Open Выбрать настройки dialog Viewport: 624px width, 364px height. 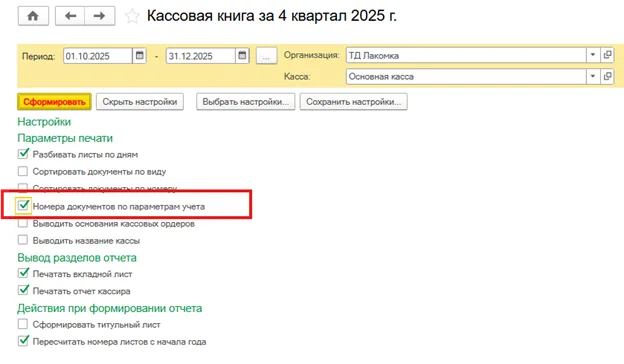pos(246,102)
